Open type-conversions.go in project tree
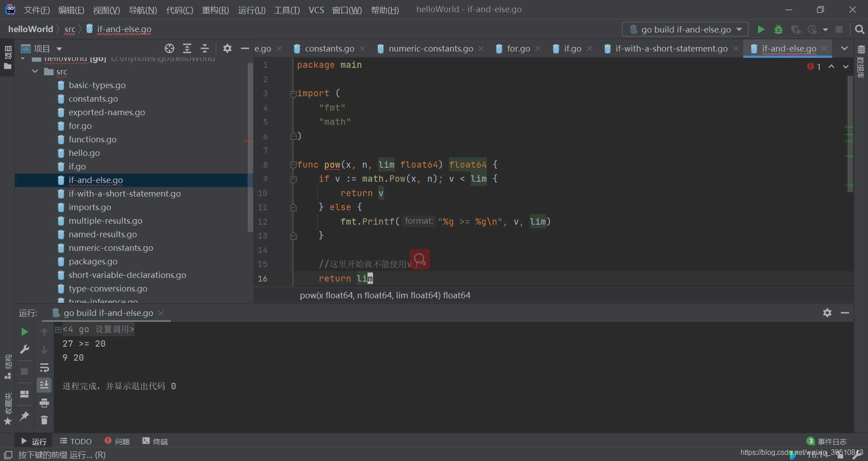Image resolution: width=868 pixels, height=461 pixels. 108,288
